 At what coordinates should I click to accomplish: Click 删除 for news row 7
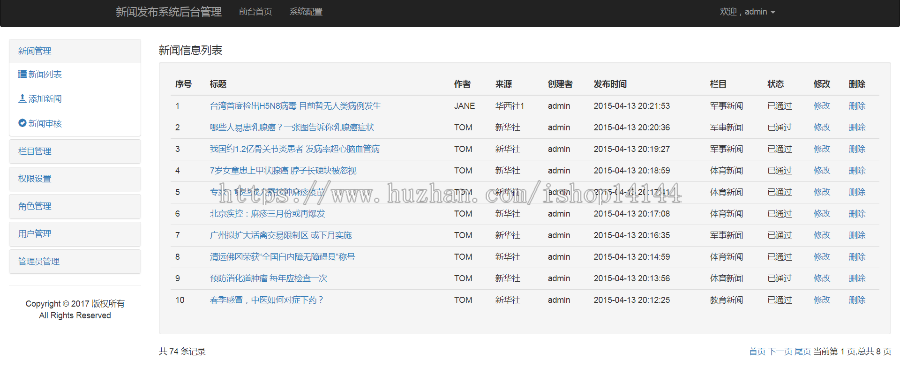coord(857,235)
